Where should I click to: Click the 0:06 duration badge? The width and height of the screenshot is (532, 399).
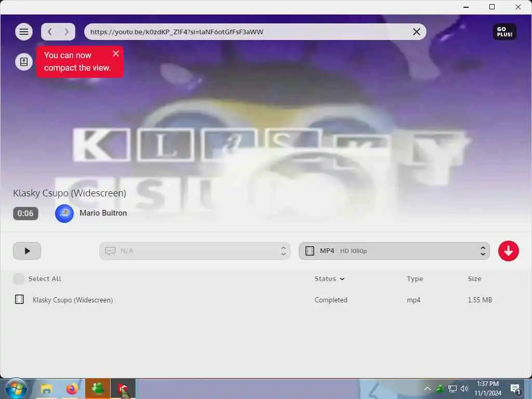click(x=25, y=214)
